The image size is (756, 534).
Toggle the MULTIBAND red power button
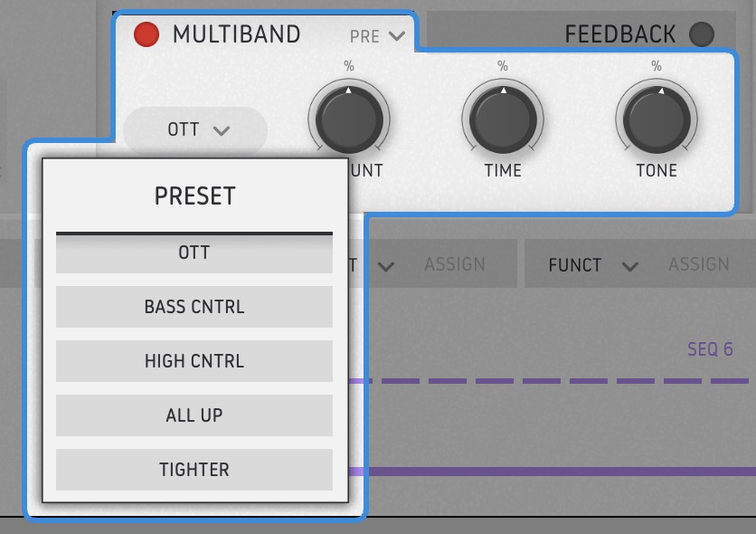click(146, 34)
